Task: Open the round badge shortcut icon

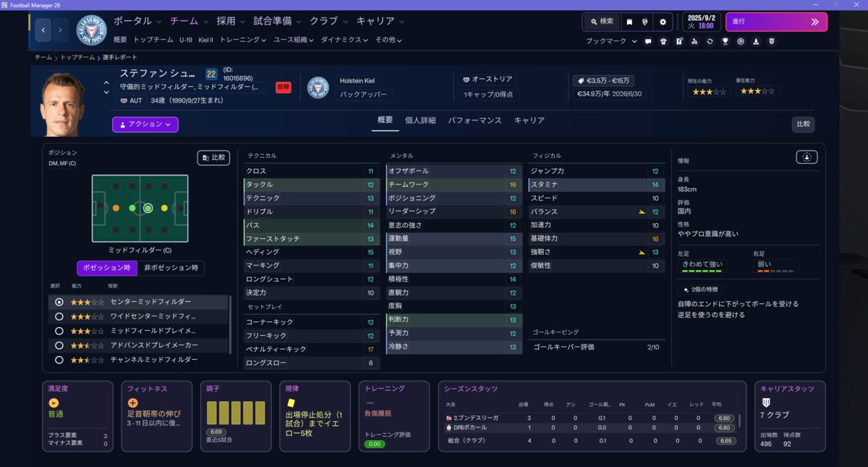Action: [741, 41]
